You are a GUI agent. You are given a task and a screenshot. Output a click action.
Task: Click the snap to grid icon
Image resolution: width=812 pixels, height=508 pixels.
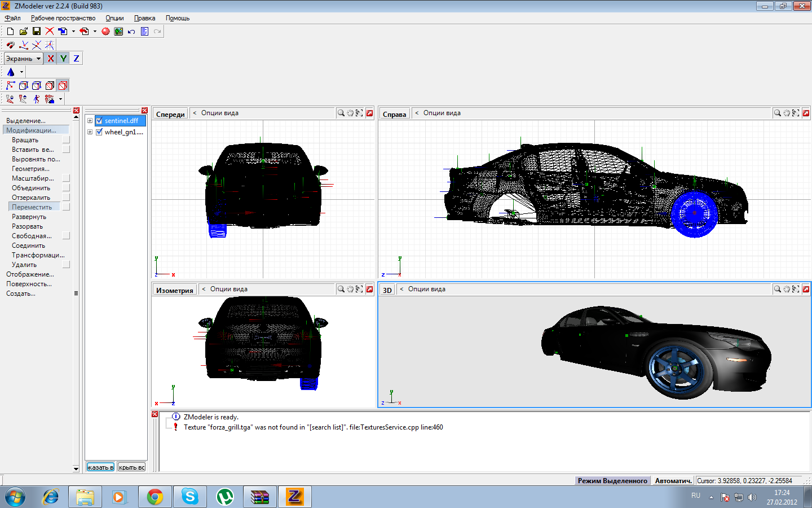click(x=49, y=45)
